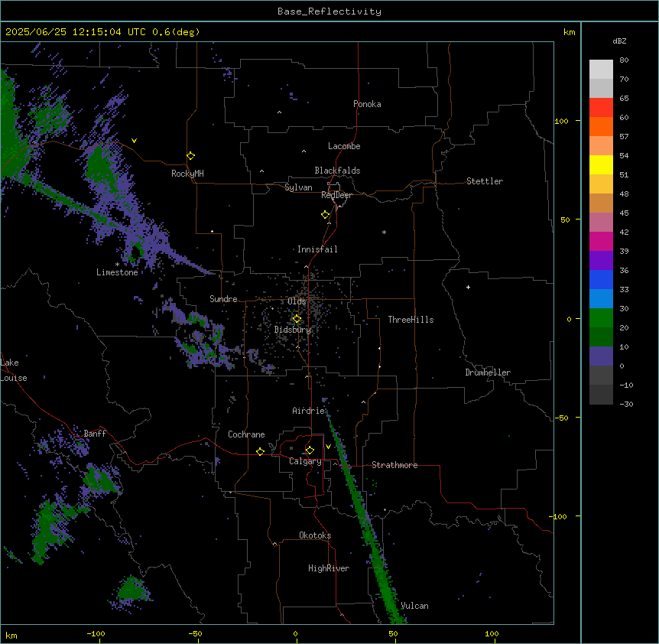
Task: Select the Ponoka label on the map
Action: click(367, 104)
